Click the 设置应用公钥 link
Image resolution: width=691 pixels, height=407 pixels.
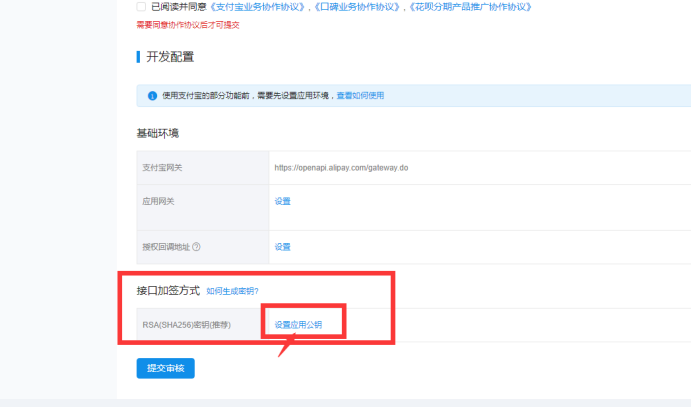298,325
